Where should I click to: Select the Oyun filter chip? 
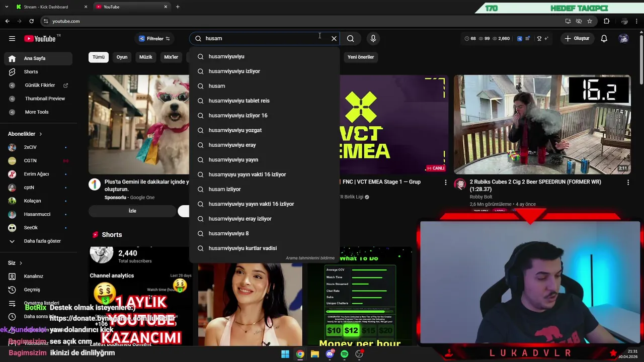click(x=122, y=57)
